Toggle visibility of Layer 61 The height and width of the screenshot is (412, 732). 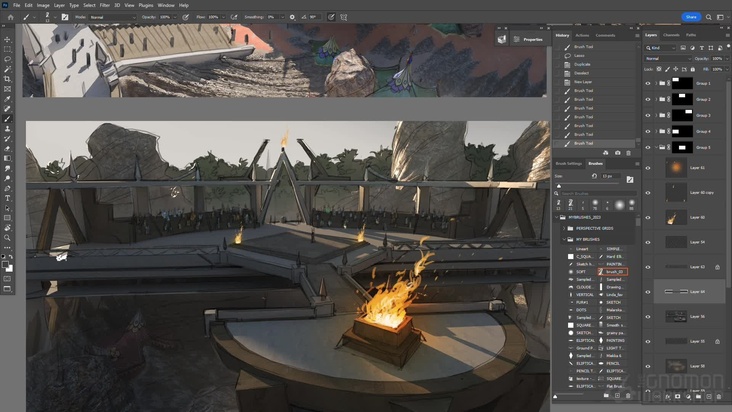tap(648, 168)
